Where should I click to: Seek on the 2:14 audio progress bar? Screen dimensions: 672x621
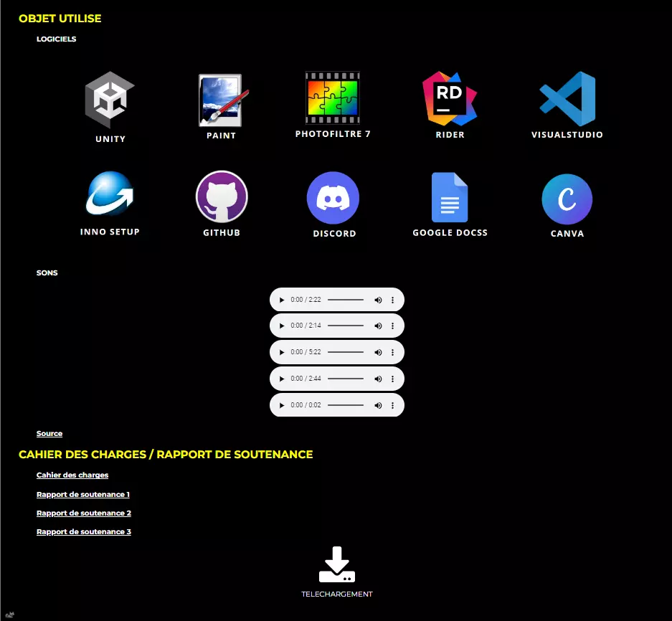[346, 326]
